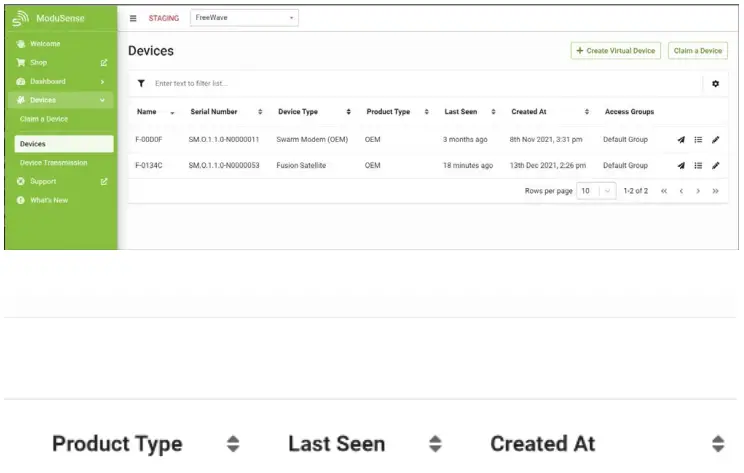Screen dimensions: 744x473
Task: Sort by Device Type column arrows
Action: click(x=348, y=111)
